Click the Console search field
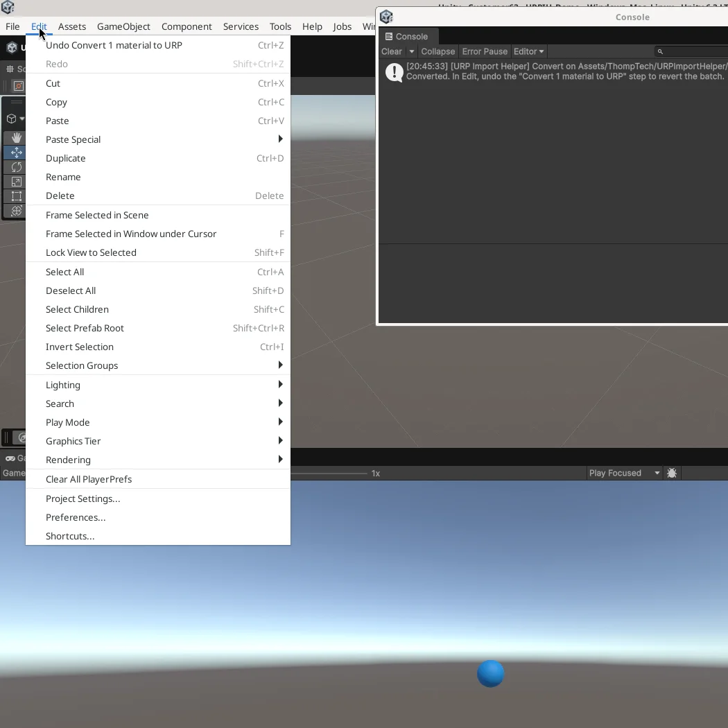This screenshot has height=728, width=728. [x=691, y=51]
